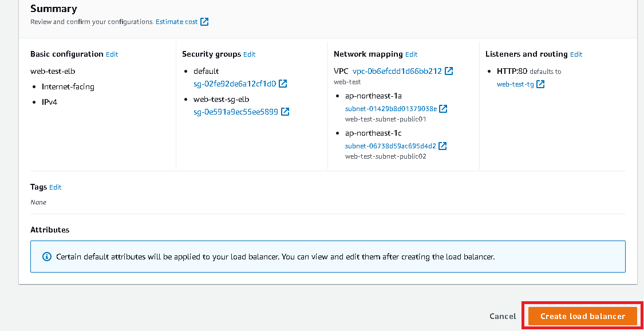
Task: Open external icon for subnet-01429b8d01379038e
Action: (x=443, y=108)
